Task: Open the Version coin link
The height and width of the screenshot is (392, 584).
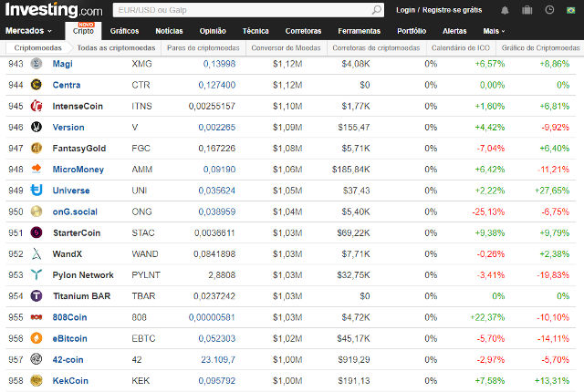Action: click(x=68, y=128)
